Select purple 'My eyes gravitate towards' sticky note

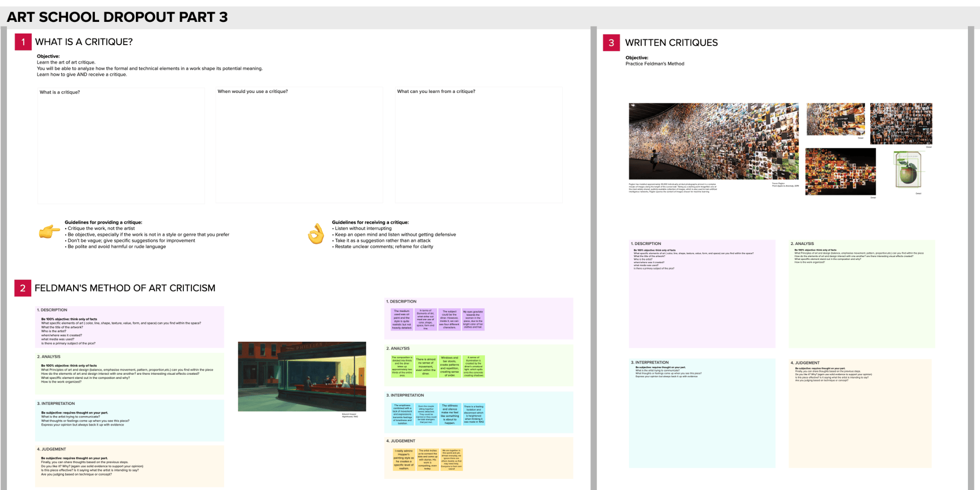(x=473, y=319)
